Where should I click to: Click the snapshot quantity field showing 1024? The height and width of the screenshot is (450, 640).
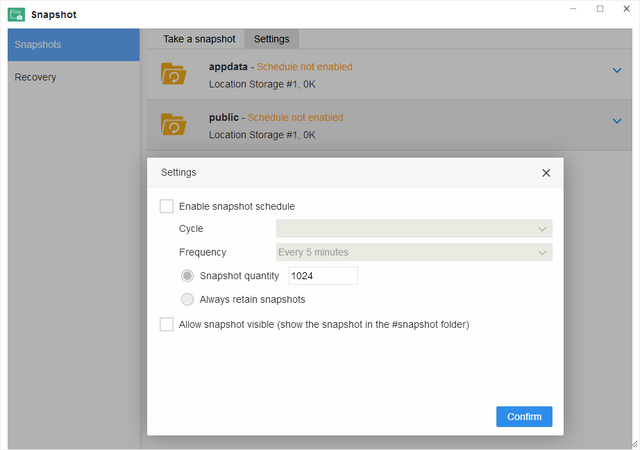point(323,276)
